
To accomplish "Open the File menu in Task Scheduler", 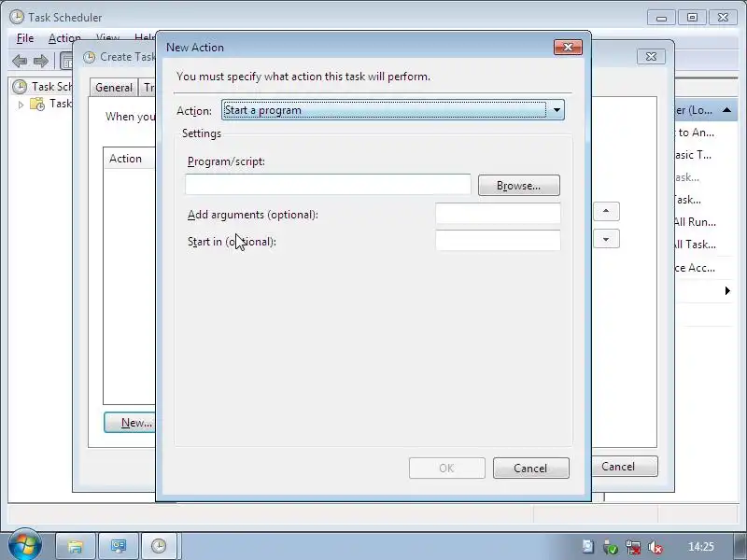I will coord(25,38).
